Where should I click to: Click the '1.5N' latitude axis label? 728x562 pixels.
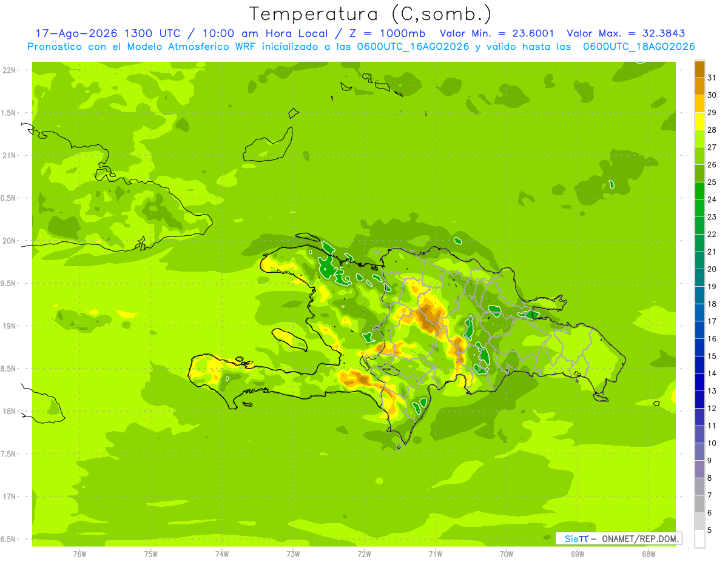[x=9, y=113]
